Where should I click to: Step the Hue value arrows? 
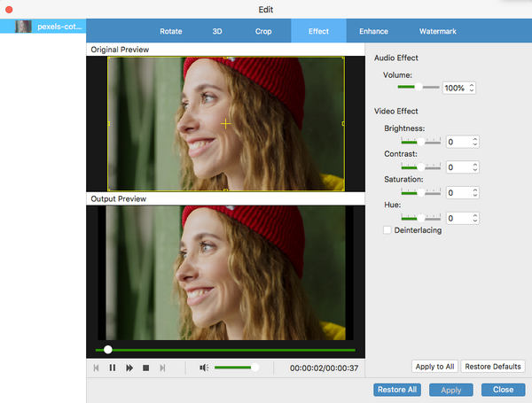[x=475, y=218]
